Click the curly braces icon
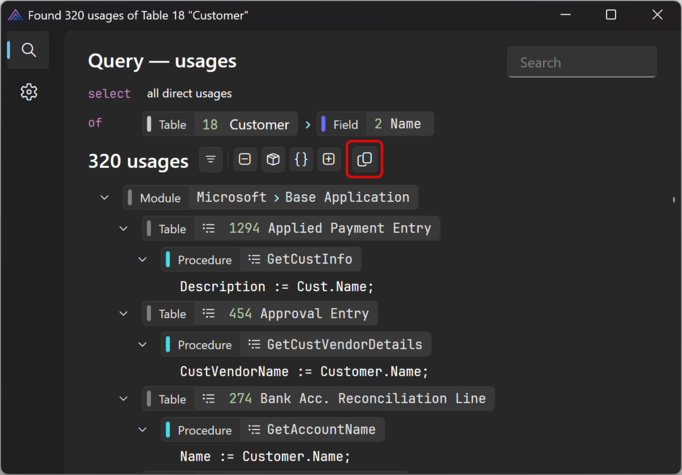This screenshot has width=682, height=475. (x=301, y=160)
